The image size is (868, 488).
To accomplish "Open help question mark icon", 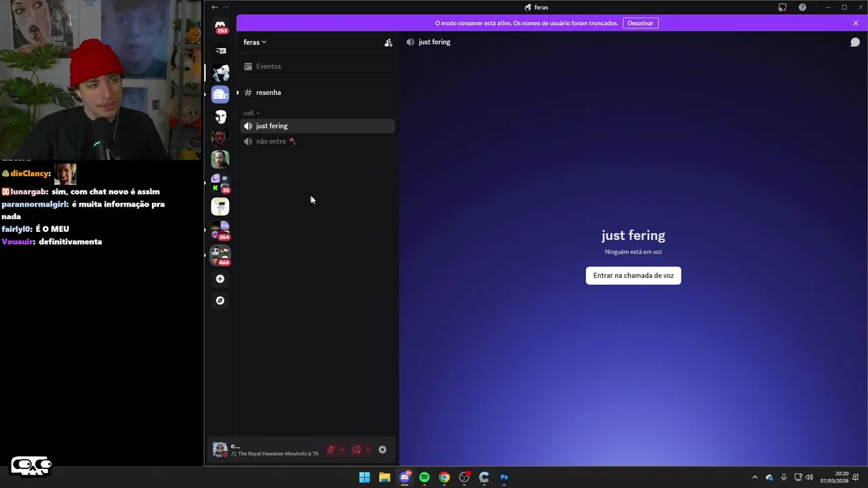I will 802,7.
